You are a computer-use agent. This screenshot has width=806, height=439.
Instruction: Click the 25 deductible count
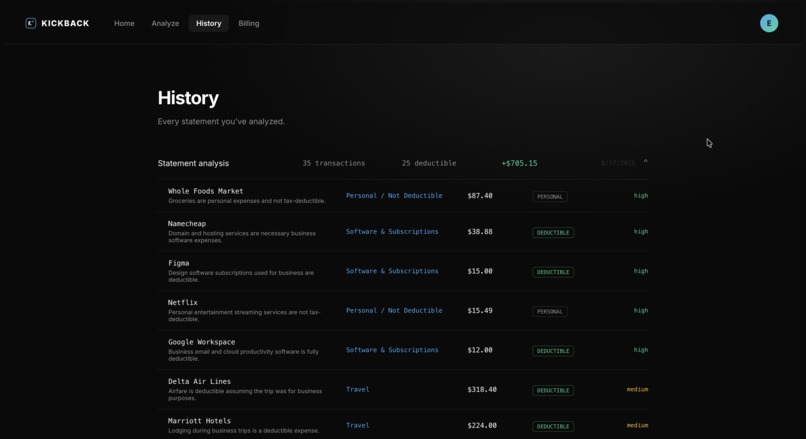429,163
